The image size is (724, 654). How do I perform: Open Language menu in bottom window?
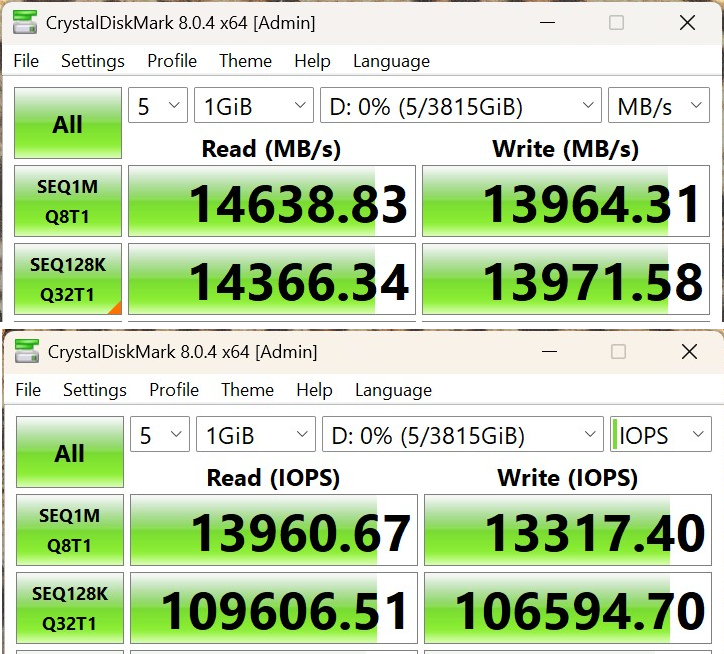click(x=393, y=390)
